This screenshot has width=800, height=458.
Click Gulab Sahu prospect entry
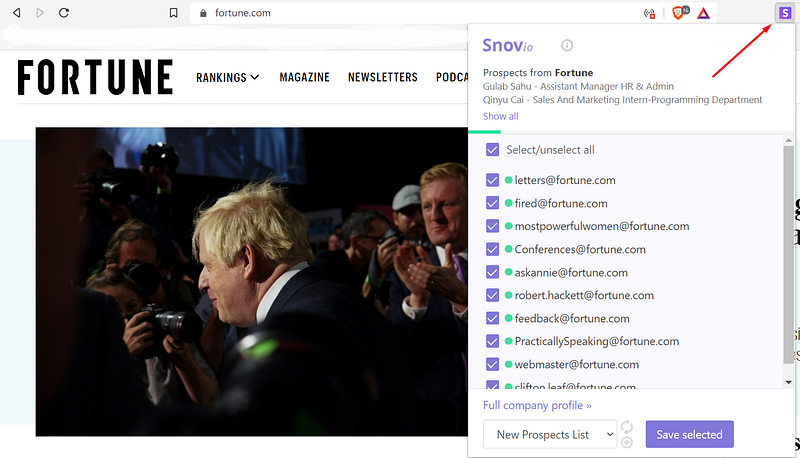(x=578, y=86)
